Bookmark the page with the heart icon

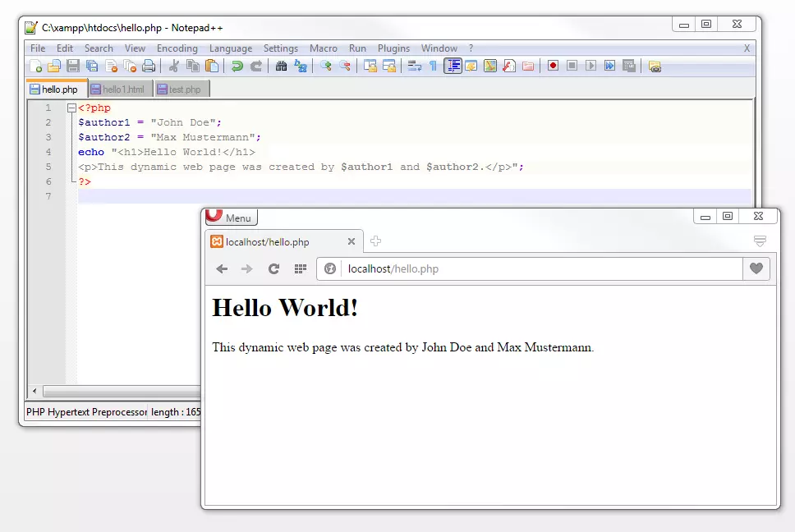pos(756,268)
